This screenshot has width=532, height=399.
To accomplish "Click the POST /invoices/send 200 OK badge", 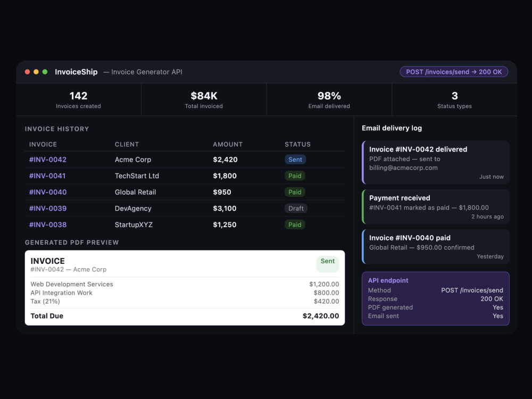I will click(454, 72).
